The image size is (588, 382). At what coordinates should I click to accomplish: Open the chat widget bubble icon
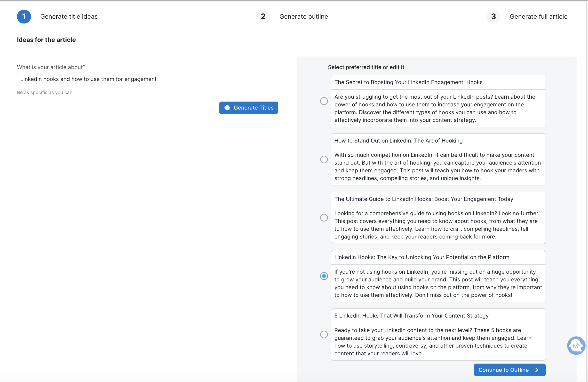[x=576, y=345]
